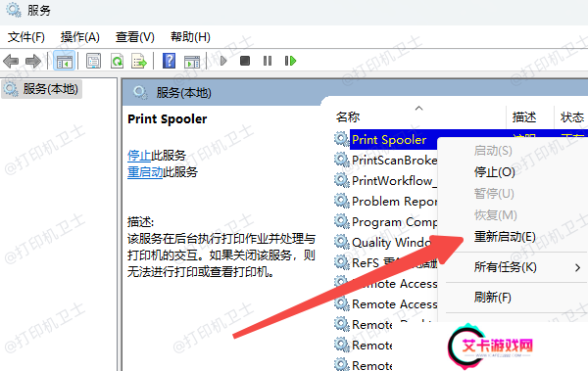Click the 重启动 service link

[145, 172]
